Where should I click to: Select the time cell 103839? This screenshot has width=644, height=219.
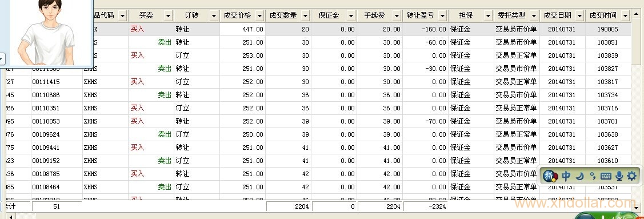click(607, 55)
